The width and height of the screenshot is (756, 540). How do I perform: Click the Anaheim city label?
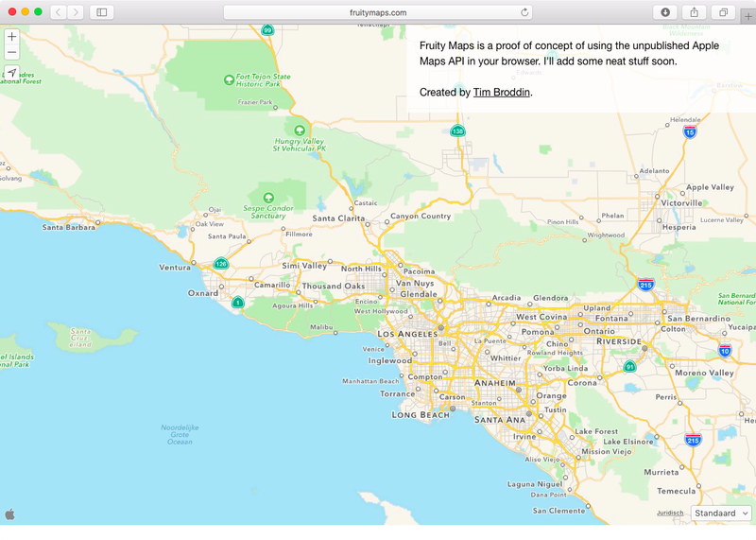point(494,383)
